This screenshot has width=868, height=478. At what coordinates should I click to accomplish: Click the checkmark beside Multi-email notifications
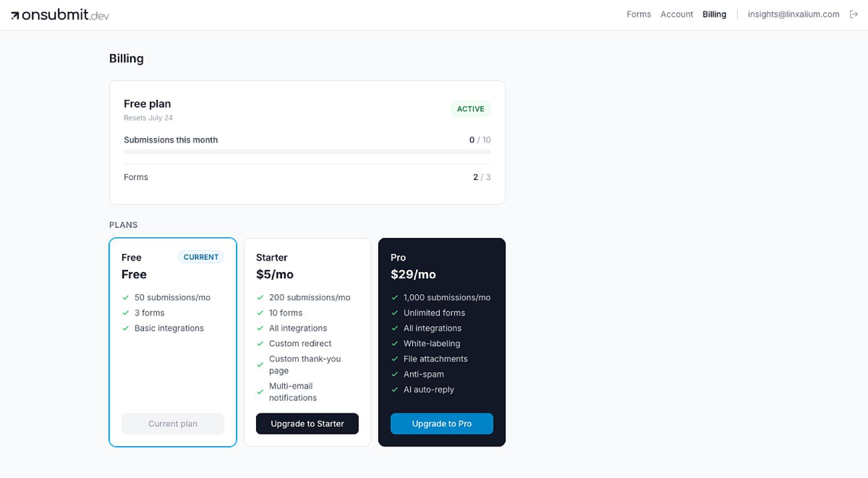[260, 392]
